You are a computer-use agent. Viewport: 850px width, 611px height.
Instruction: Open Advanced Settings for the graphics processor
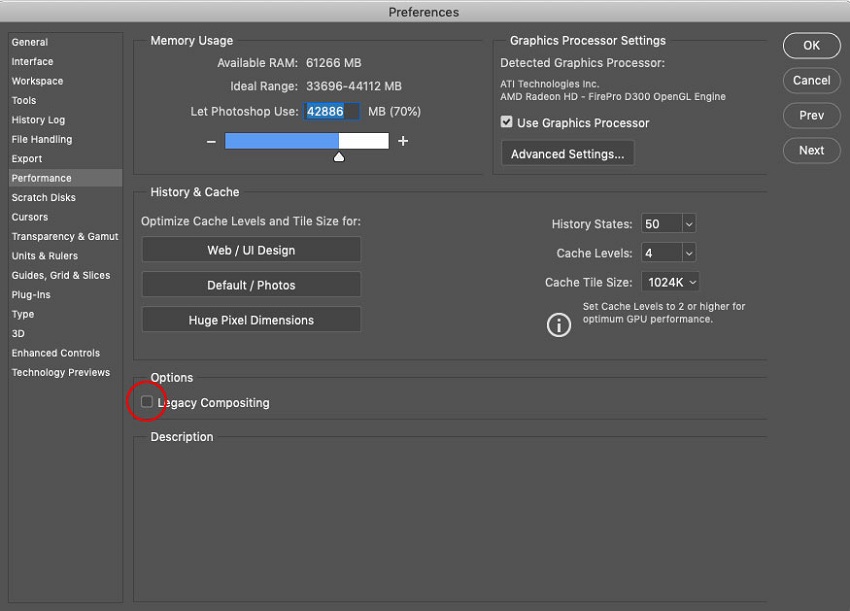pyautogui.click(x=567, y=153)
